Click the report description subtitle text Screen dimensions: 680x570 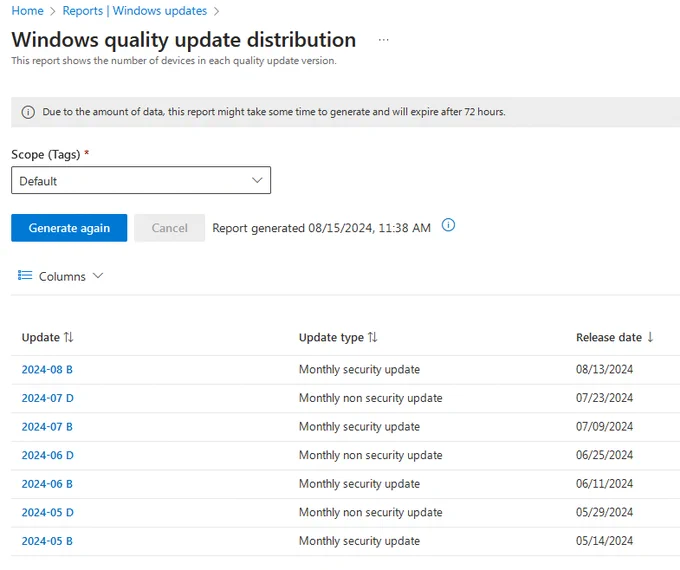coord(174,61)
